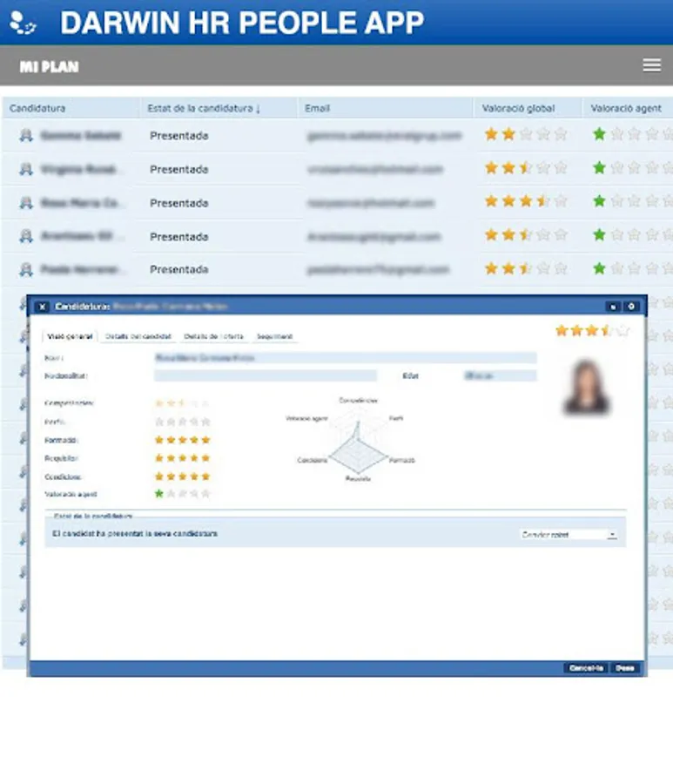
Task: Click the dialog's Valoració agent green star
Action: [158, 494]
